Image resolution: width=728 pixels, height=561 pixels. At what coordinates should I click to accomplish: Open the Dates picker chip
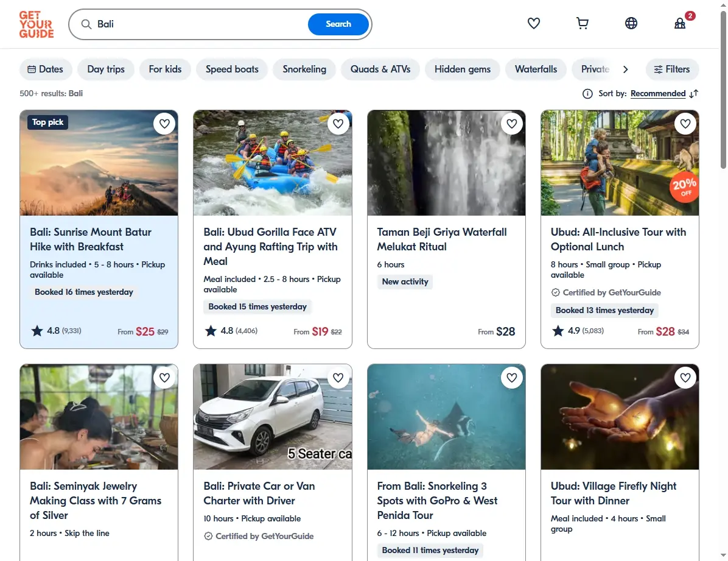coord(46,69)
